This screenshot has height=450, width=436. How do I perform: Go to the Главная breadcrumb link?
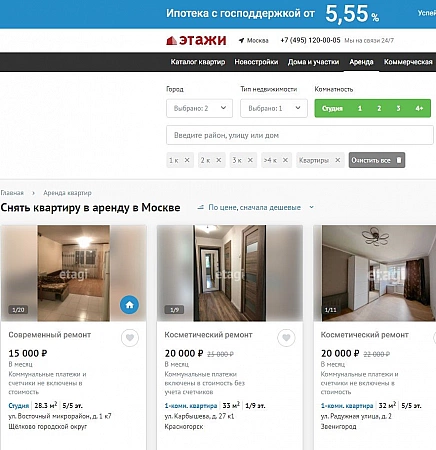tap(12, 193)
